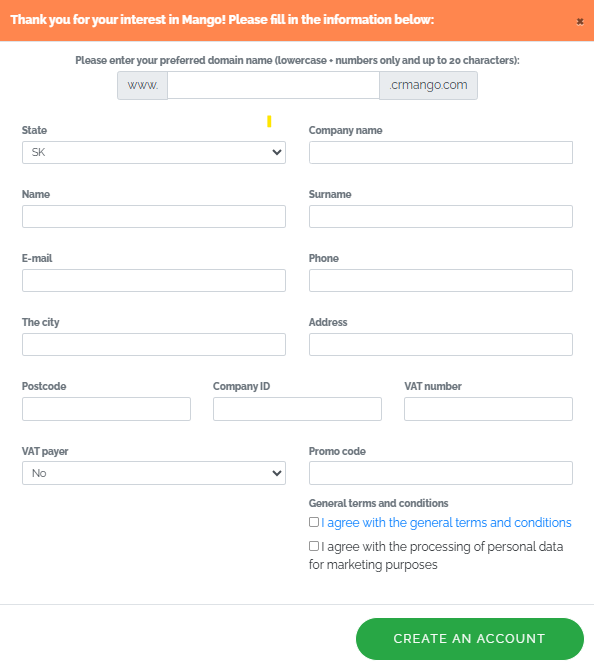Click into the Phone field
Screen dimensions: 594x669
point(441,280)
